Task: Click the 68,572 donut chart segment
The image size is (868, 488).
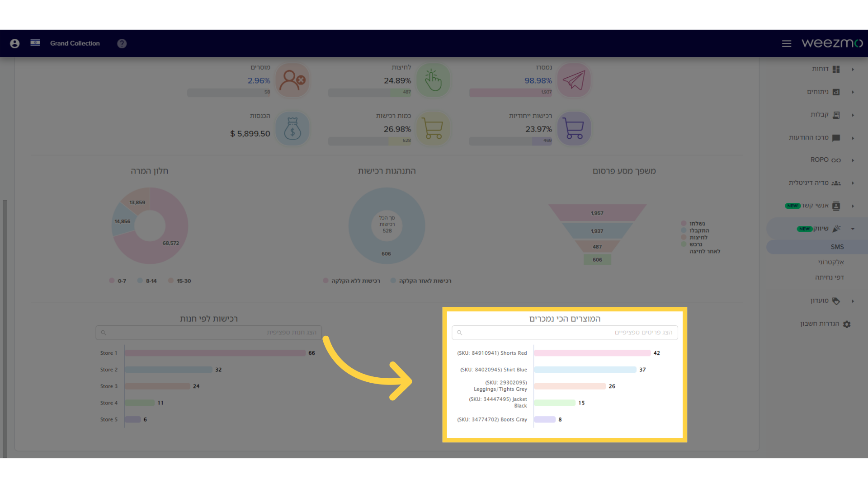Action: (170, 243)
